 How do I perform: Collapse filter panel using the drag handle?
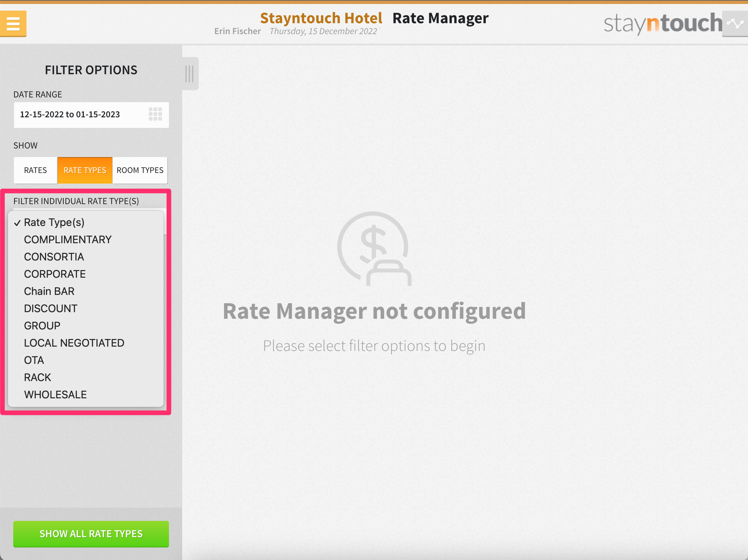point(189,73)
